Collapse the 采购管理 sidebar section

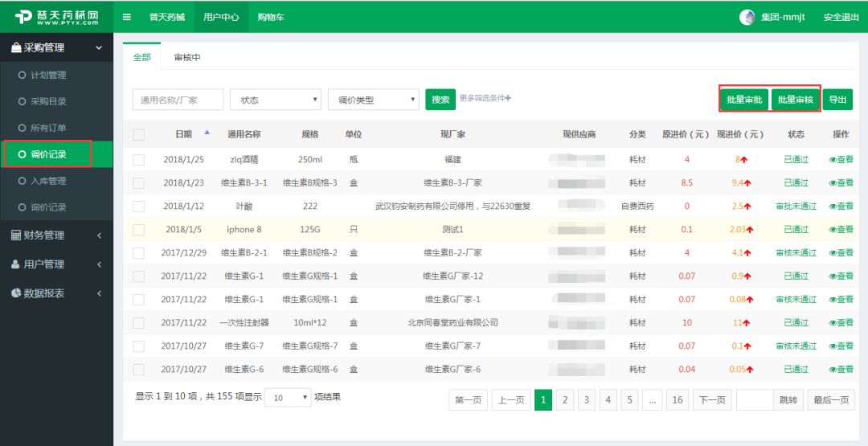(x=56, y=48)
